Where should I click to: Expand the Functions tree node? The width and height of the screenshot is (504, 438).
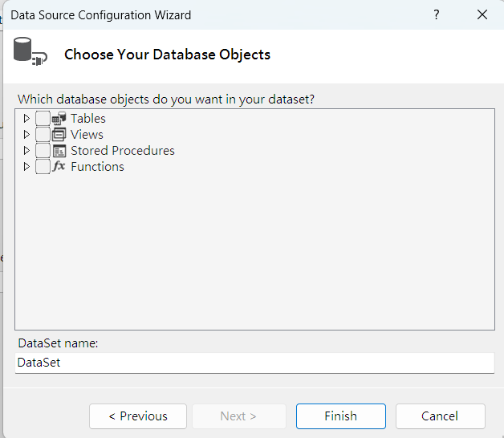(26, 167)
